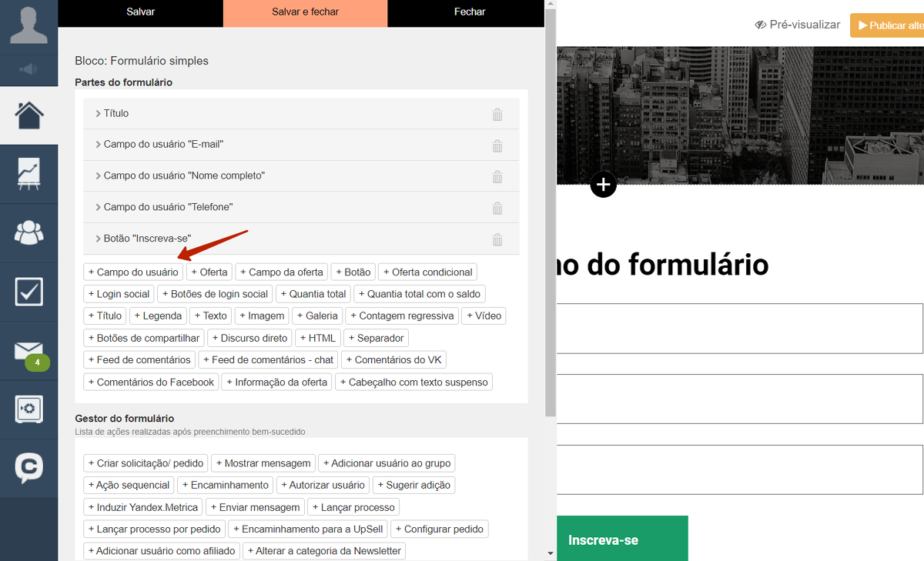Add a Campo do usuário part
Image resolution: width=924 pixels, height=561 pixels.
click(x=133, y=272)
